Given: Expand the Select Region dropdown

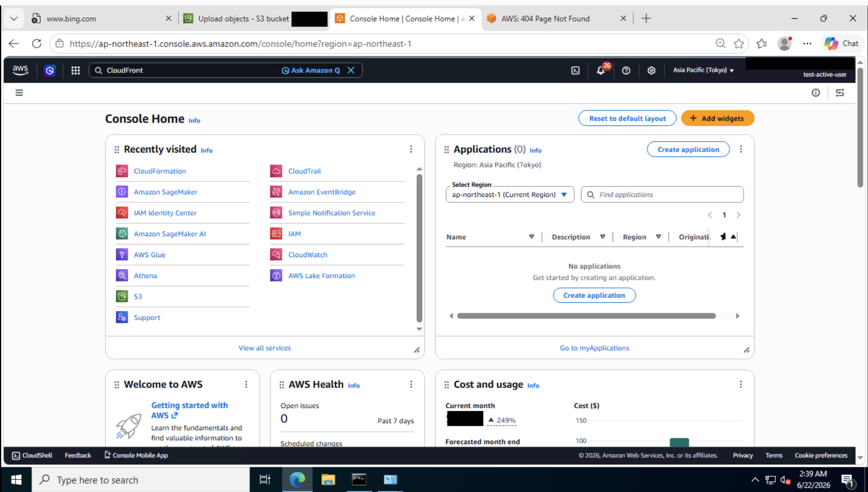Looking at the screenshot, I should 510,195.
